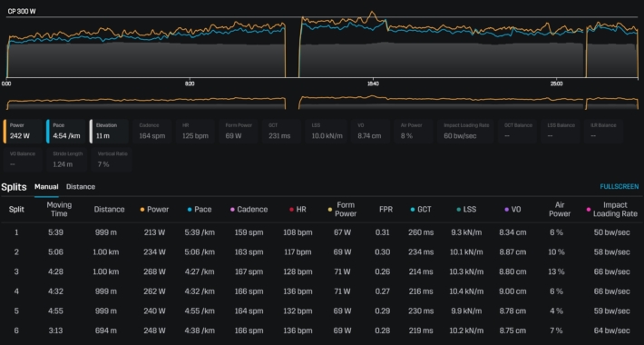
Task: Click the 3:13 moving time value
Action: pos(55,330)
